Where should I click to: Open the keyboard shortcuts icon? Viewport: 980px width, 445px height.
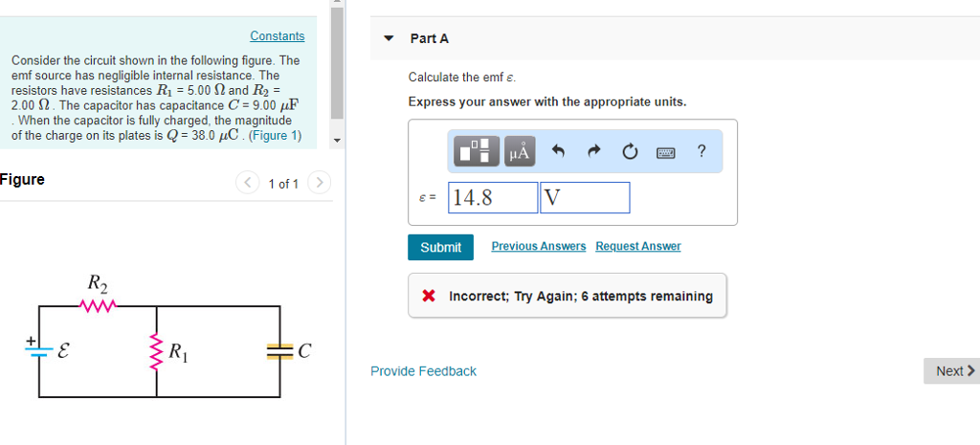(x=666, y=152)
